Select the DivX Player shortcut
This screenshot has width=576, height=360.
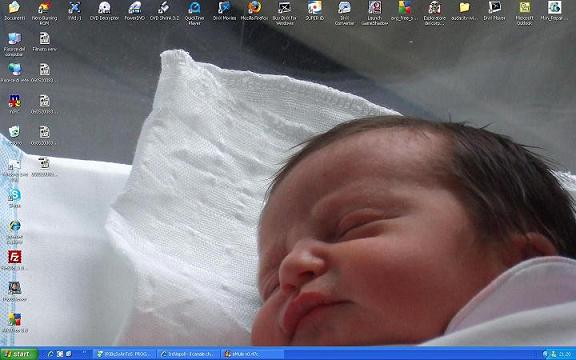coord(494,10)
